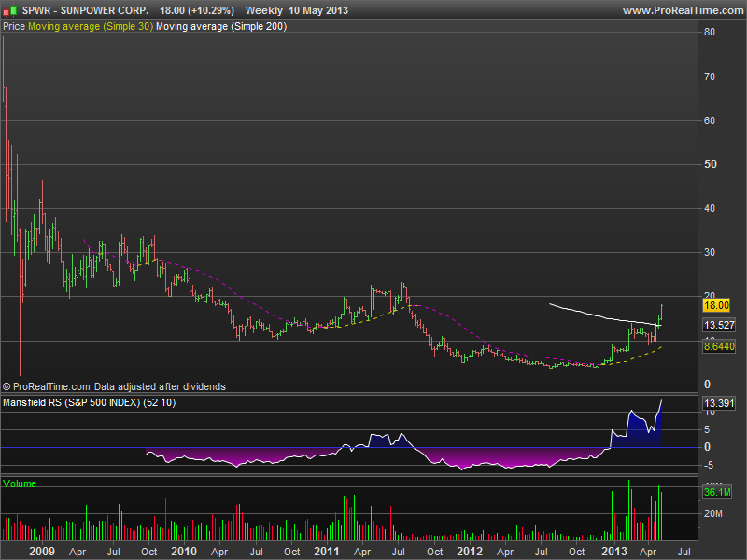
Task: Click the 2011 year marker on time axis
Action: (327, 552)
